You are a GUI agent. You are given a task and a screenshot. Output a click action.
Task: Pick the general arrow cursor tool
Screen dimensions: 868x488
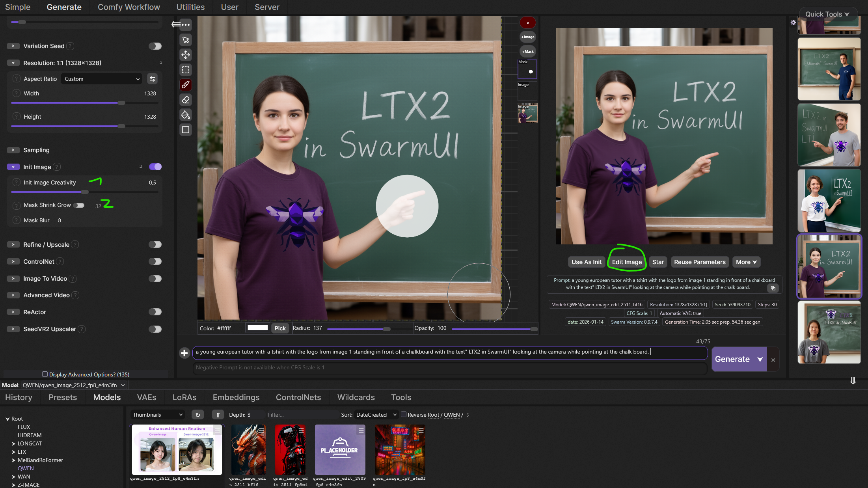tap(186, 40)
